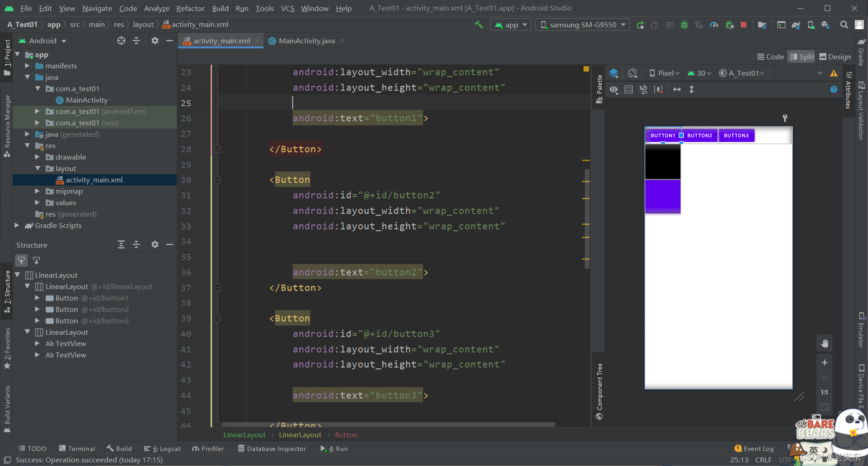The image size is (868, 466).
Task: Switch editor to Split view
Action: (802, 57)
